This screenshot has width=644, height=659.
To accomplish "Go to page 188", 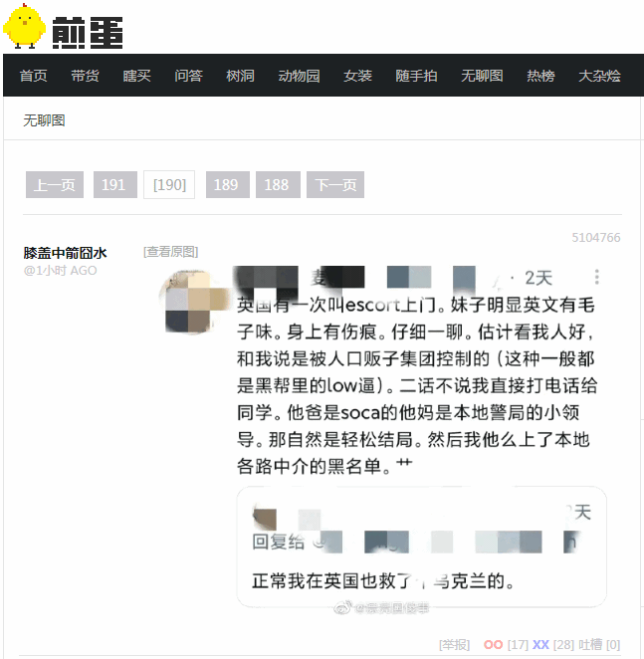I will (278, 184).
